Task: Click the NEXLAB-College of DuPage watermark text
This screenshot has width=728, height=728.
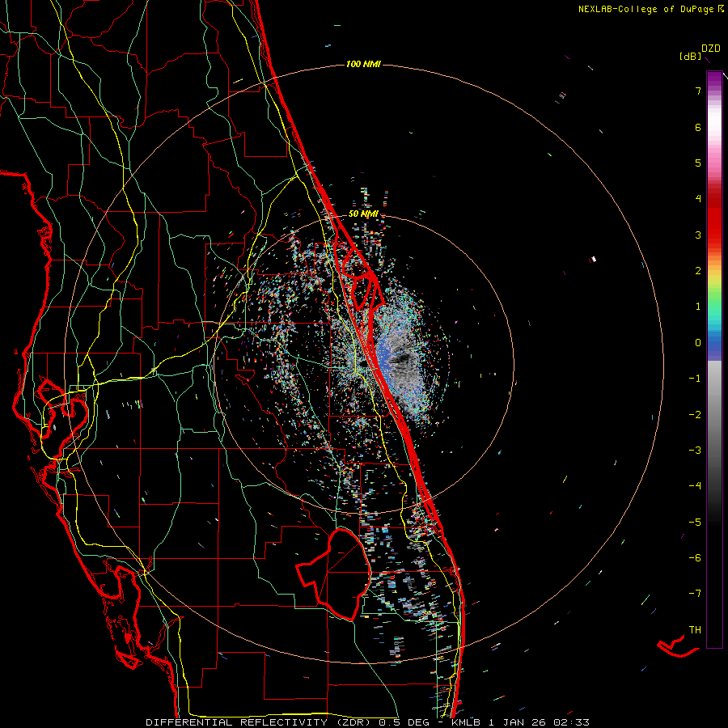Action: pos(650,9)
